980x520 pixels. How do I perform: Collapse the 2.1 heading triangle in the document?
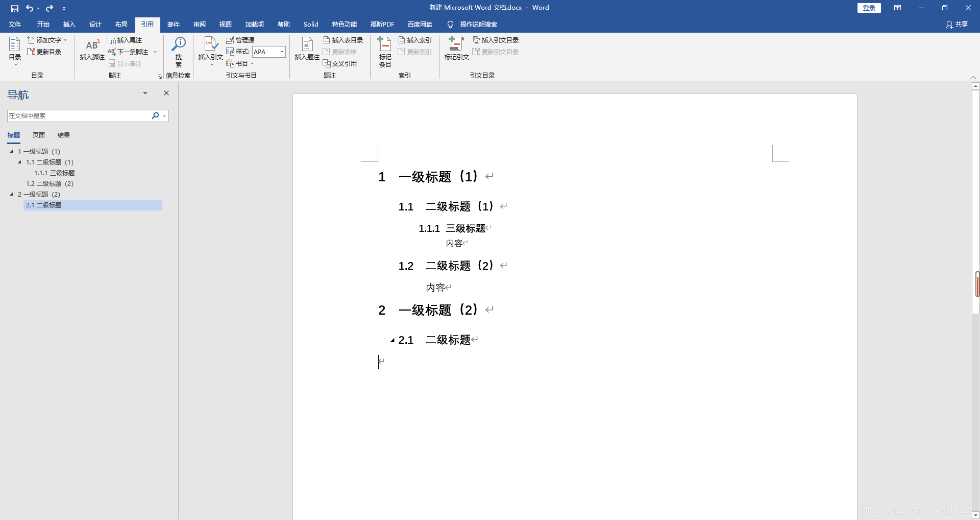point(392,340)
